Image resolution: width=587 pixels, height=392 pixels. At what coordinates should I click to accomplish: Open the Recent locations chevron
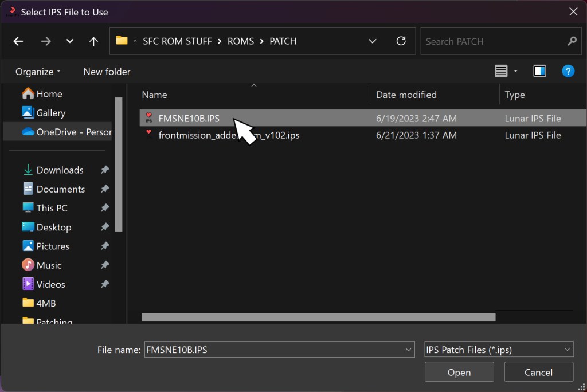click(70, 41)
